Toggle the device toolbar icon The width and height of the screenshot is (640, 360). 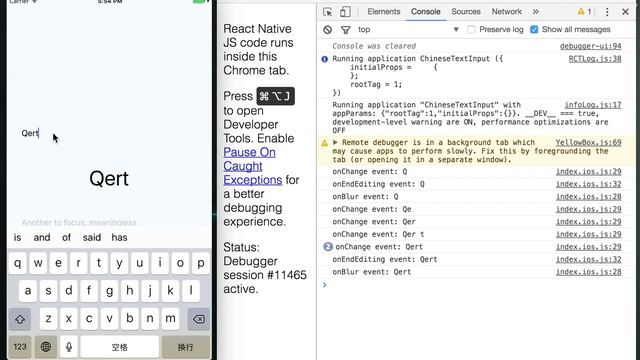tap(345, 12)
